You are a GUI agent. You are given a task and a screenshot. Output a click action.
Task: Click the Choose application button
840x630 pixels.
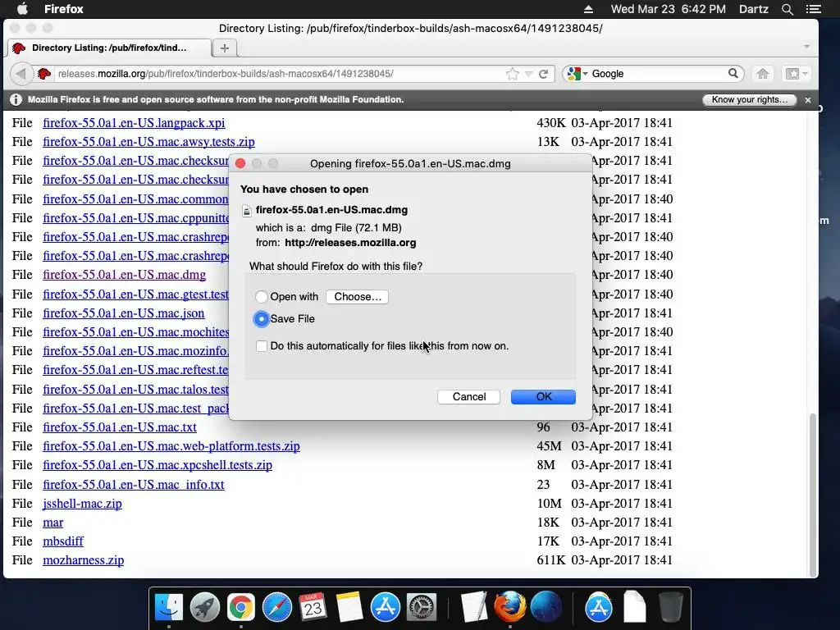(x=358, y=297)
